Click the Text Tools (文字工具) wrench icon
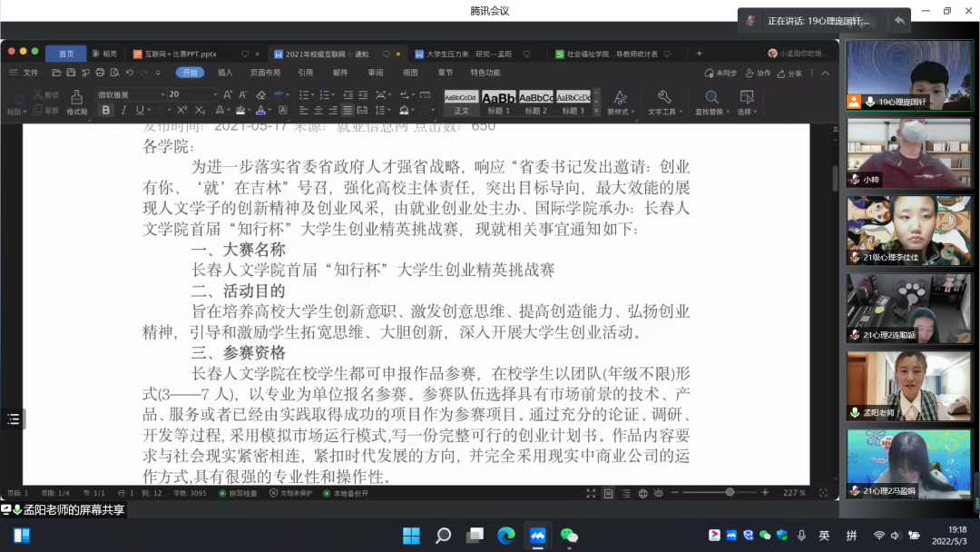The image size is (980, 552). [664, 97]
